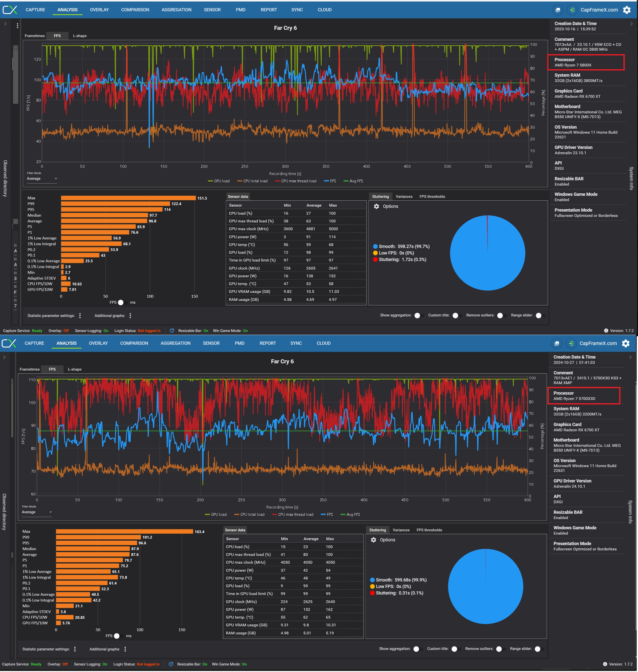This screenshot has height=672, width=638.
Task: Click green login icon in 5700X3D window header
Action: (571, 344)
